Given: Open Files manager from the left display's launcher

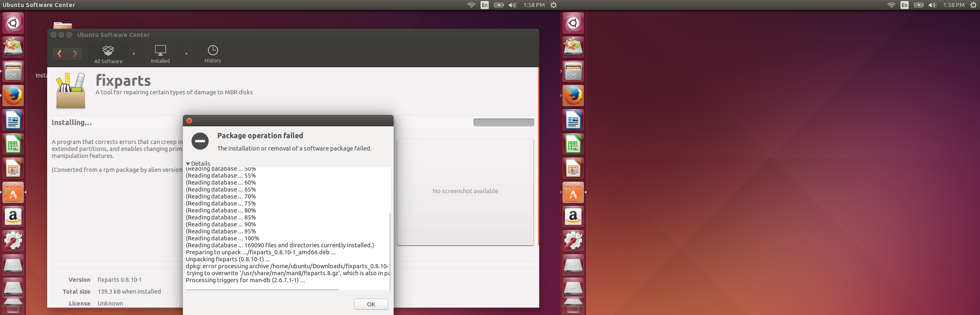Looking at the screenshot, I should tap(13, 71).
